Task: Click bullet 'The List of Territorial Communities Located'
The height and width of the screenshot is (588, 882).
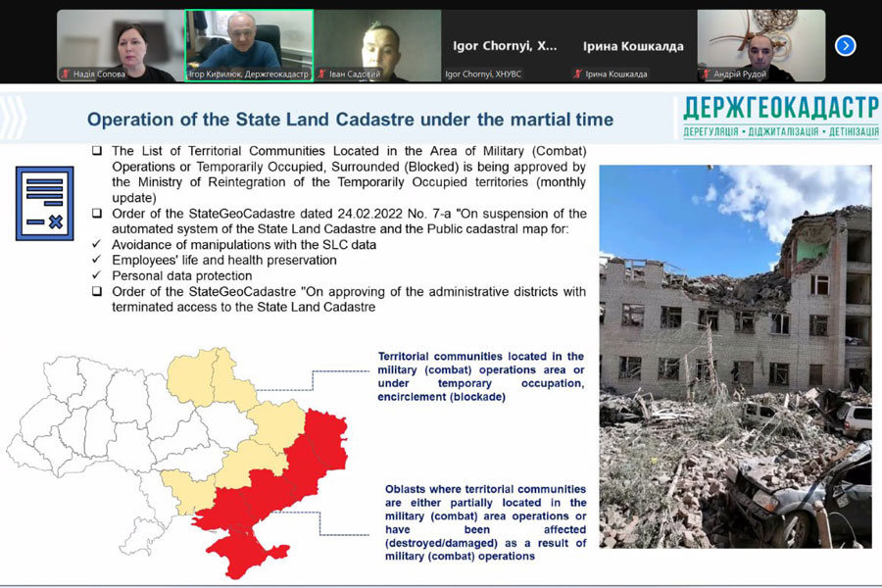Action: (x=349, y=174)
